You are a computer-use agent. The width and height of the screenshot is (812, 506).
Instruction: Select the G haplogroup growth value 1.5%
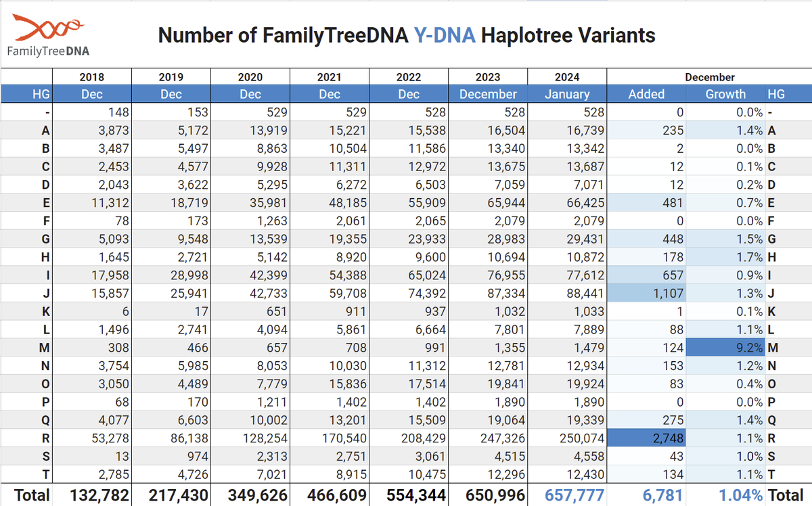(725, 239)
